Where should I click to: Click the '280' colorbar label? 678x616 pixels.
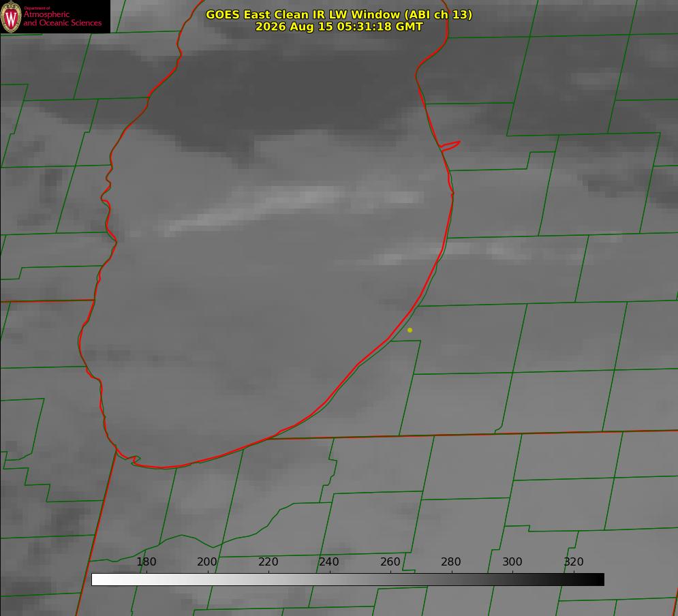[x=451, y=561]
